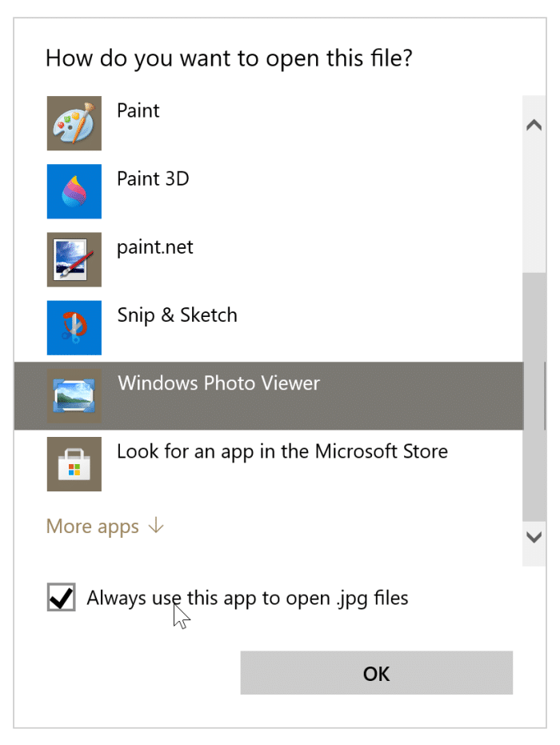The width and height of the screenshot is (560, 745).
Task: Click the scrollbar up arrow icon
Action: click(x=533, y=124)
